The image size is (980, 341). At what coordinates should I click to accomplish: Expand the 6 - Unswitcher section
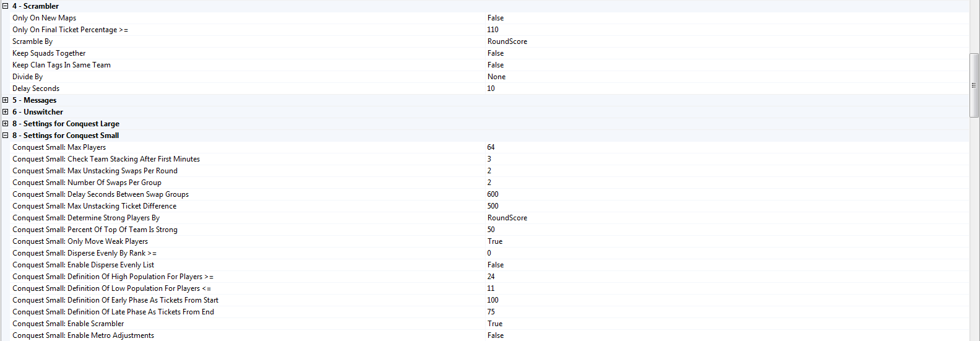point(6,112)
